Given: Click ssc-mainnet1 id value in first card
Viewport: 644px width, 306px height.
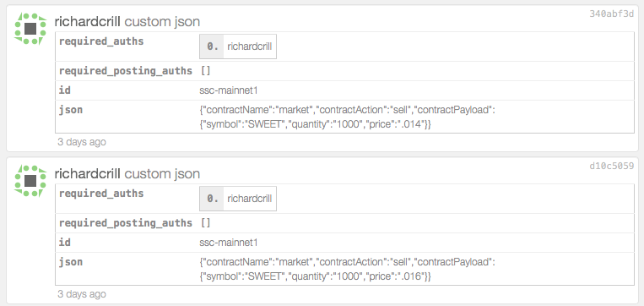Looking at the screenshot, I should [229, 90].
